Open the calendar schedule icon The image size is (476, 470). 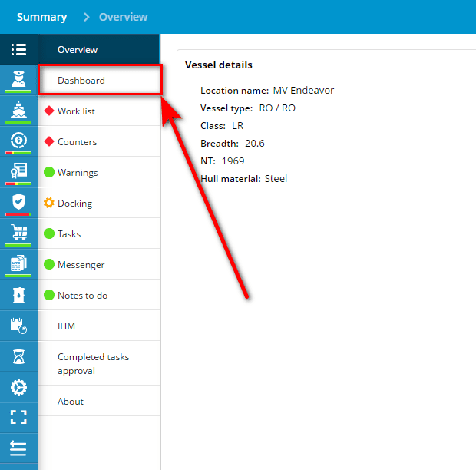coord(18,326)
